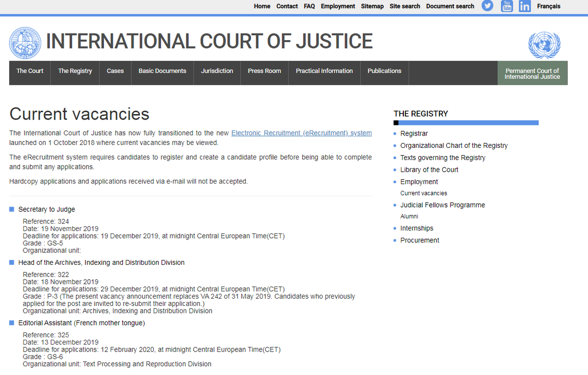The width and height of the screenshot is (588, 375).
Task: Open the YouTube channel icon
Action: [507, 6]
